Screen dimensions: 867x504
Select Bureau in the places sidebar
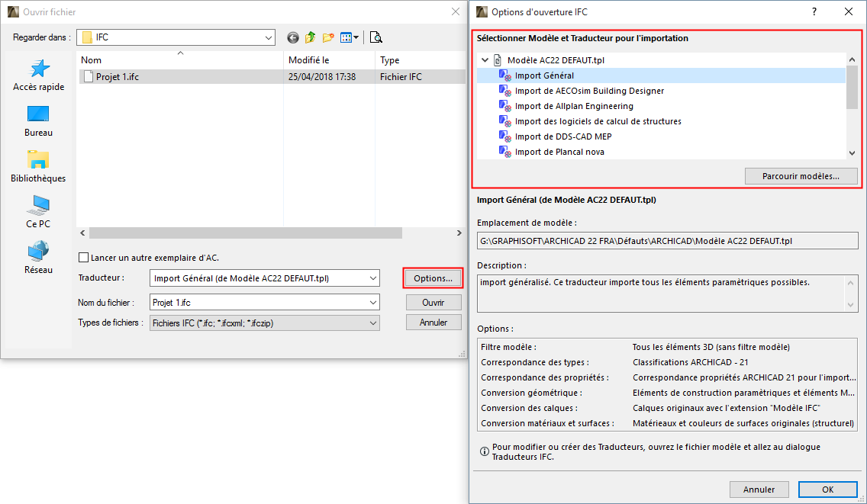click(x=39, y=121)
